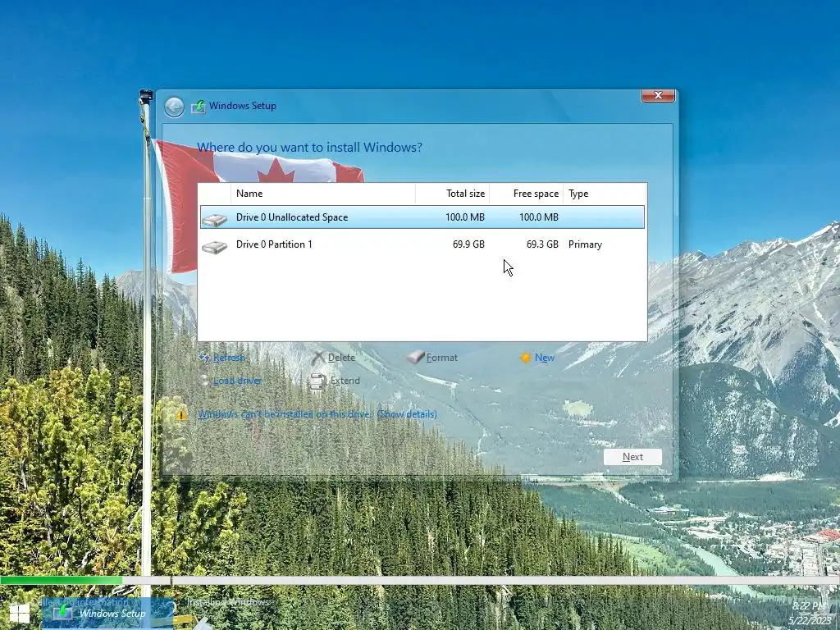
Task: Click the Refresh link
Action: [x=229, y=358]
